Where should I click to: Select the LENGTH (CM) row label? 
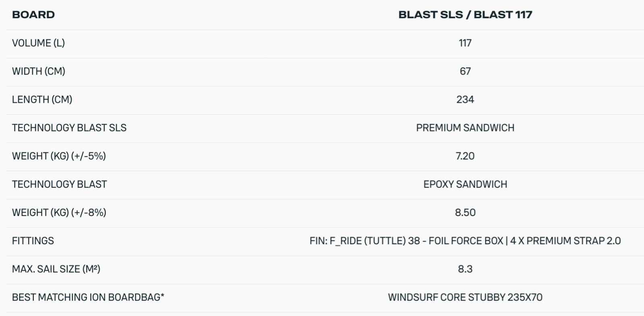[x=42, y=100]
